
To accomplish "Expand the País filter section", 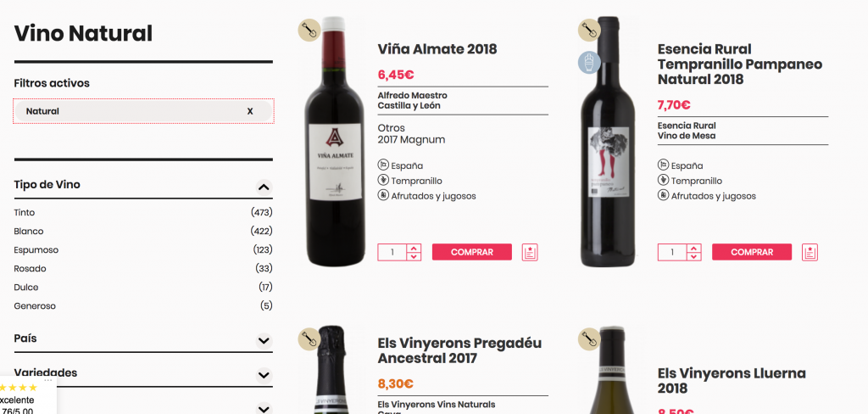I will [264, 341].
